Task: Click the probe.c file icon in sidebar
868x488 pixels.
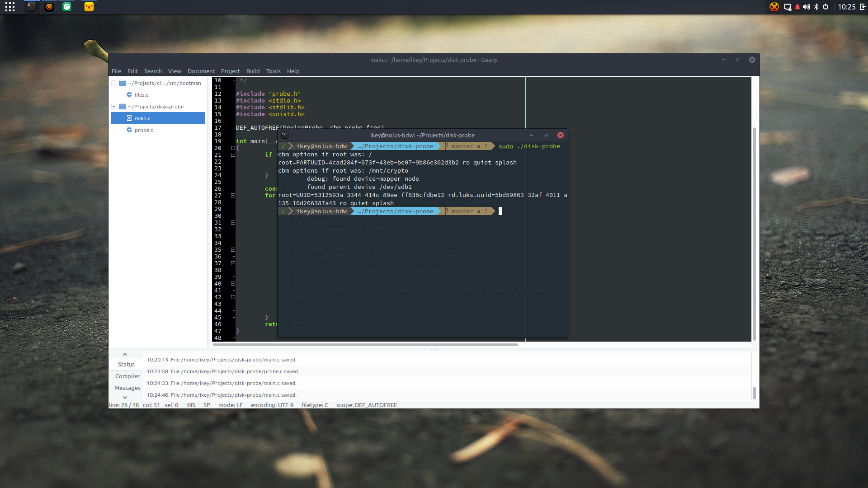Action: [129, 130]
